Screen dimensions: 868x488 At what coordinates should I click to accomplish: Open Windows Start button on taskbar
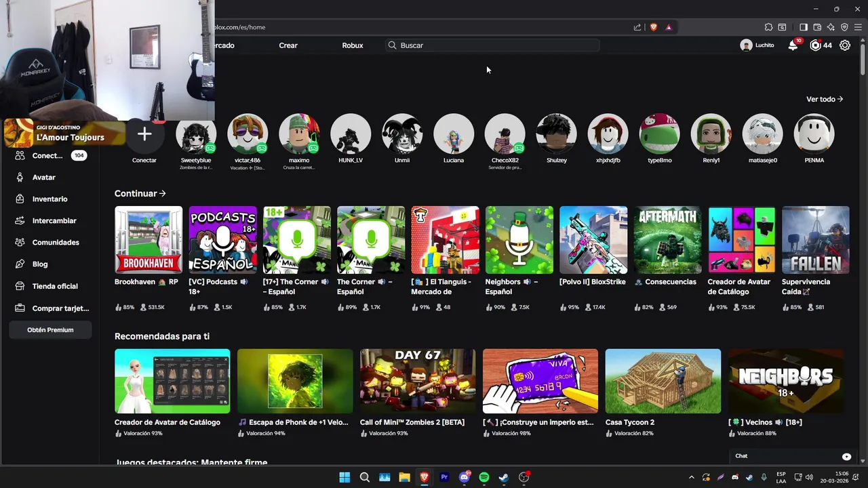coord(344,477)
